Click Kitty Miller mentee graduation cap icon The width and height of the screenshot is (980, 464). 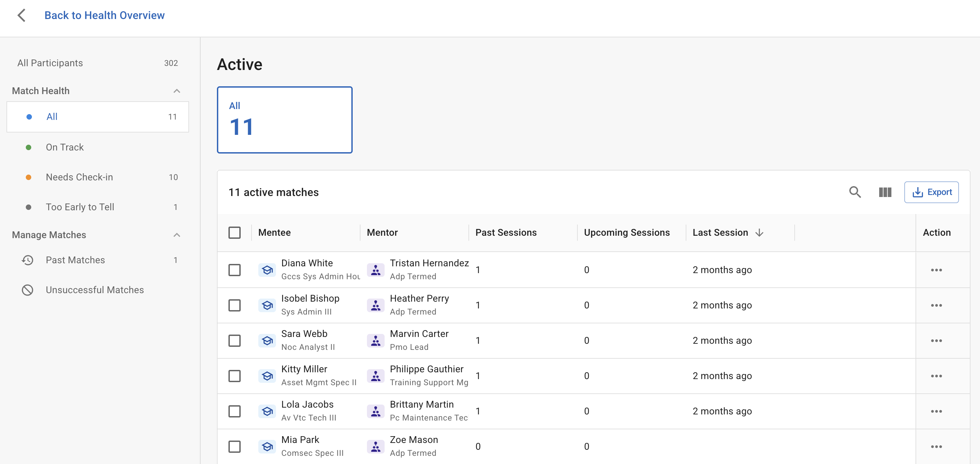[267, 376]
